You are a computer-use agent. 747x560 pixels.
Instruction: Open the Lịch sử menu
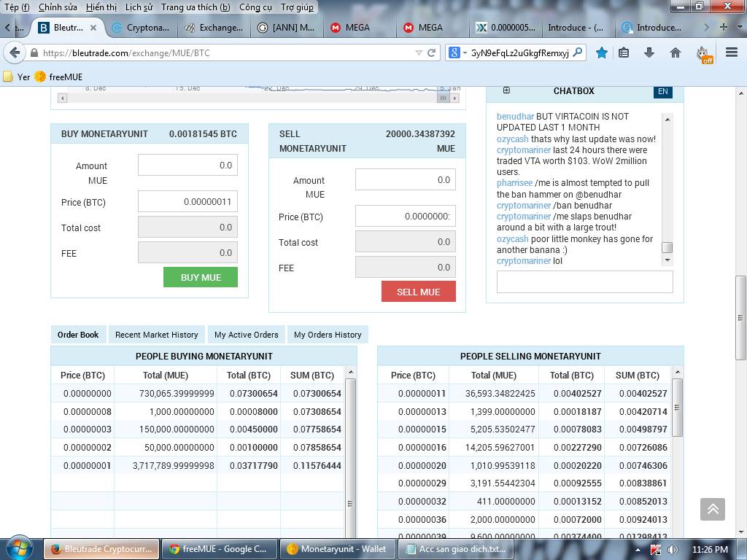tap(139, 7)
